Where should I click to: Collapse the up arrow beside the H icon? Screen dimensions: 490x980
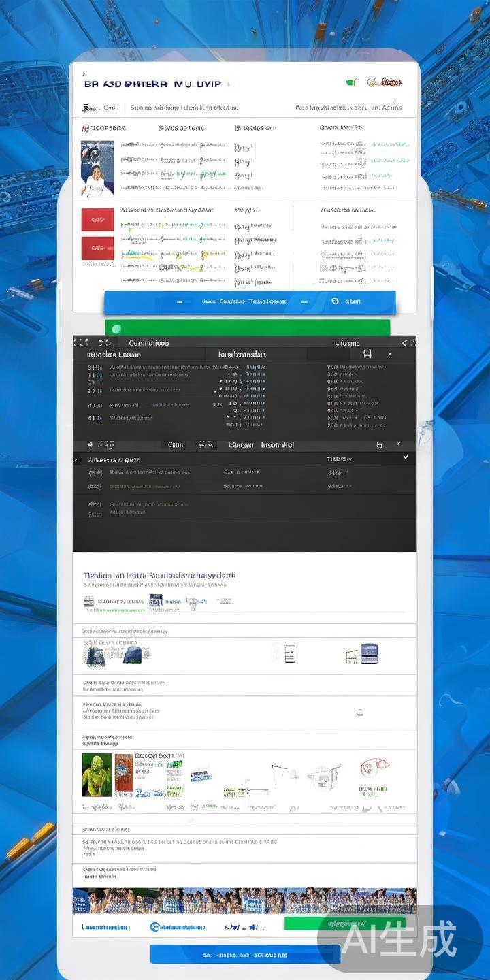[390, 354]
